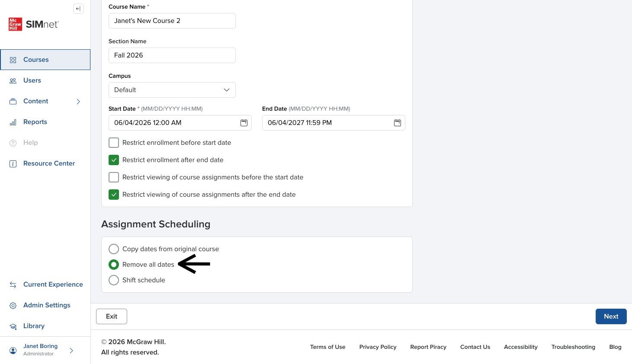Collapse the sidebar with the arrow icon

[78, 9]
